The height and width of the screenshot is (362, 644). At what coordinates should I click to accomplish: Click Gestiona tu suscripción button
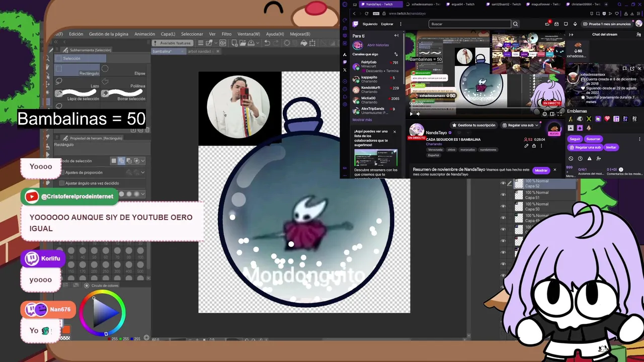473,125
